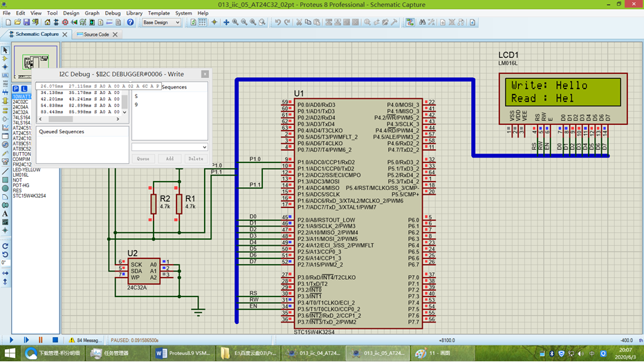Image resolution: width=644 pixels, height=362 pixels.
Task: Open the Word task in Windows taskbar
Action: [x=183, y=353]
